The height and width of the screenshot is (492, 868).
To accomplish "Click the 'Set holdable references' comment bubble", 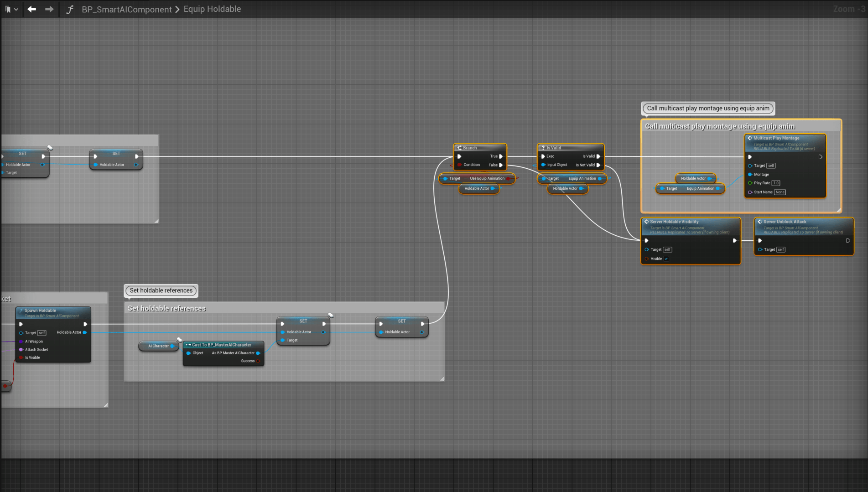I will click(x=161, y=290).
